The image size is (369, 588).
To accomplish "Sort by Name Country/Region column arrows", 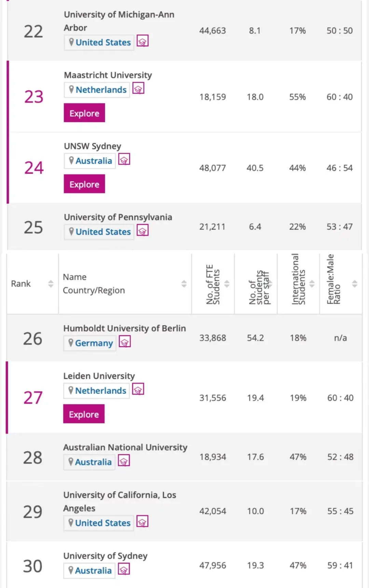I will (184, 284).
